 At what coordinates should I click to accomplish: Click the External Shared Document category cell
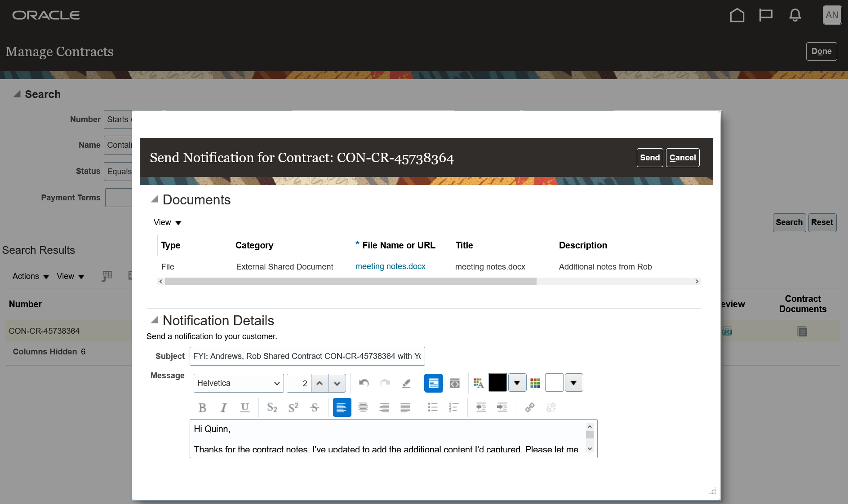tap(284, 267)
